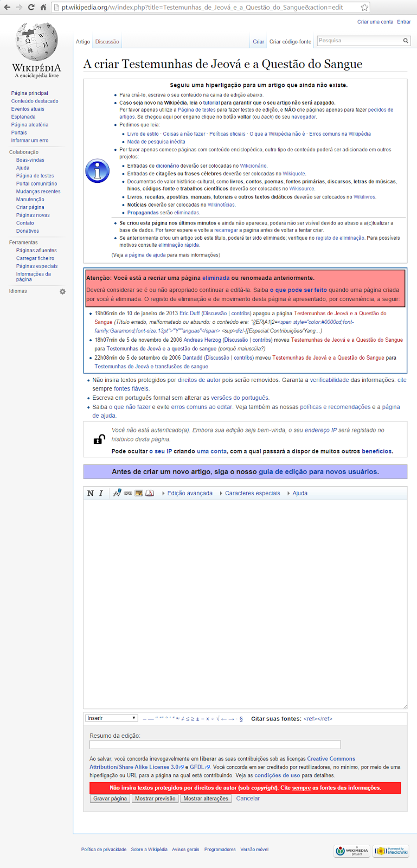Open Páginas afluentes in the sidebar

tap(36, 251)
